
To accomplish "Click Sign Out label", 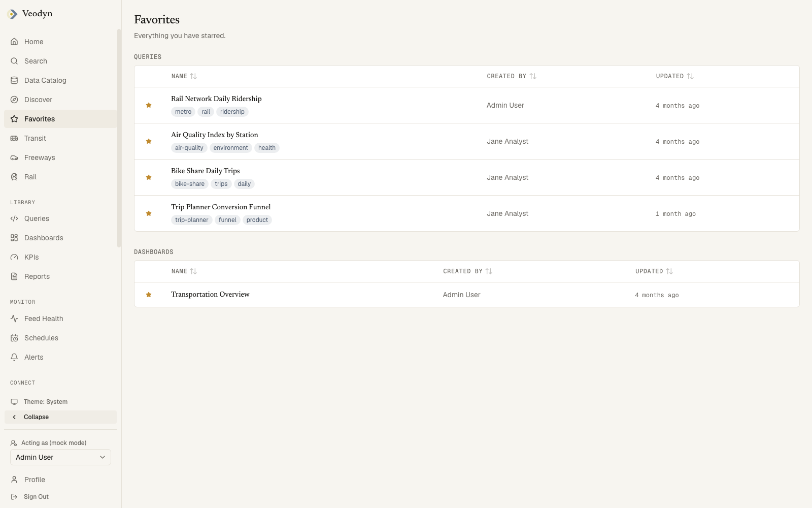I will coord(37,497).
